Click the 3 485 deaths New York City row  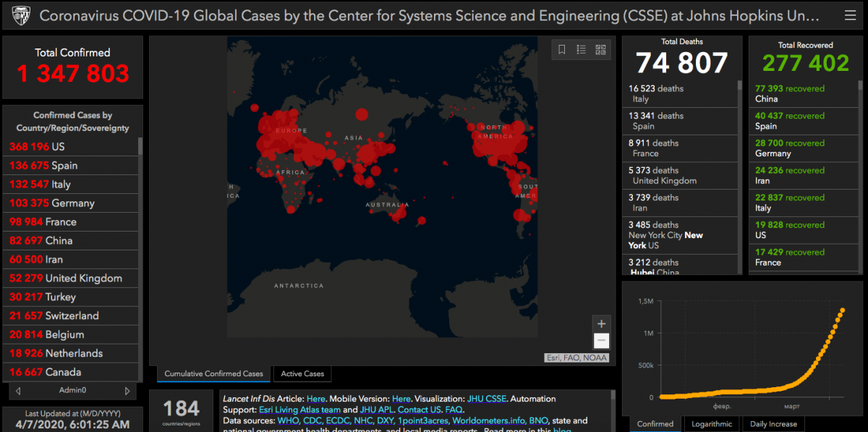click(x=679, y=235)
